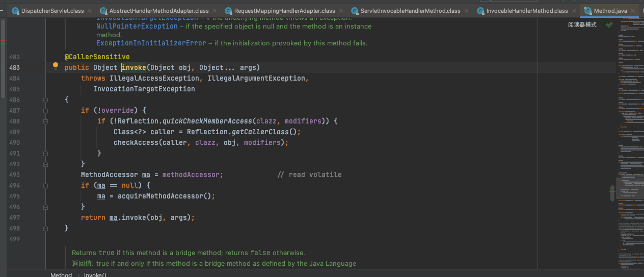Close the ServletInvocableHandlerMethod.class tab
The width and height of the screenshot is (644, 277).
pos(466,11)
